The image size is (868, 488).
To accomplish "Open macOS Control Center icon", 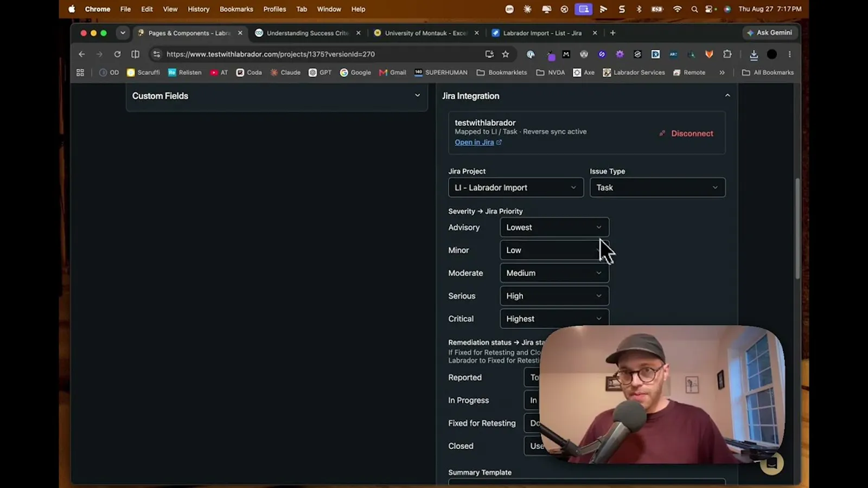I will click(x=710, y=9).
